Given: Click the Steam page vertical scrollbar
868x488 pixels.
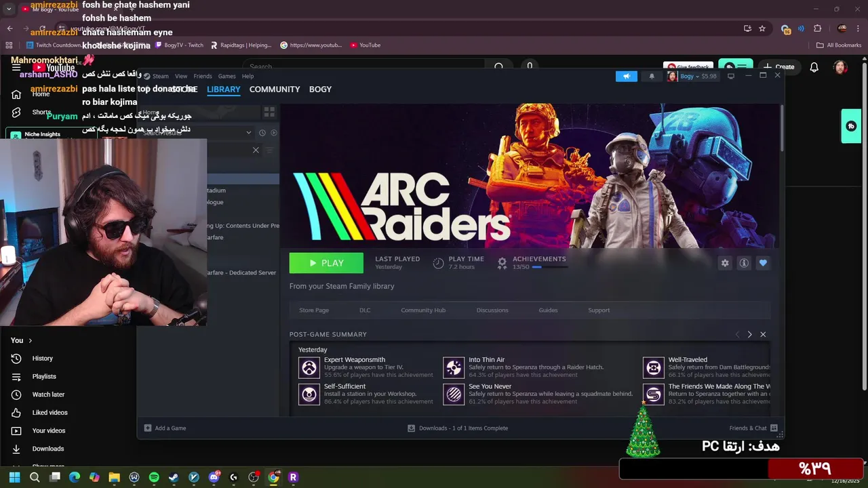Looking at the screenshot, I should pyautogui.click(x=781, y=129).
